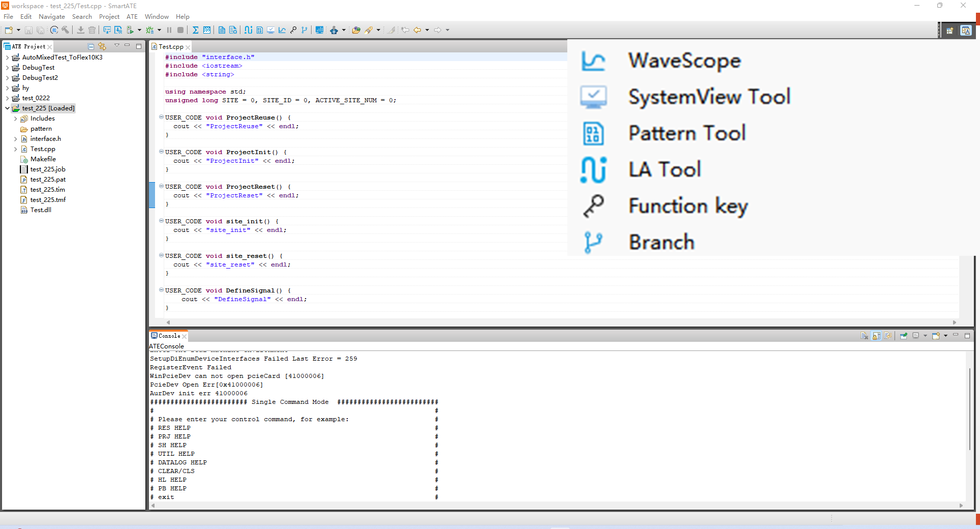Toggle Scroll Lock in the console
The height and width of the screenshot is (529, 980).
876,336
